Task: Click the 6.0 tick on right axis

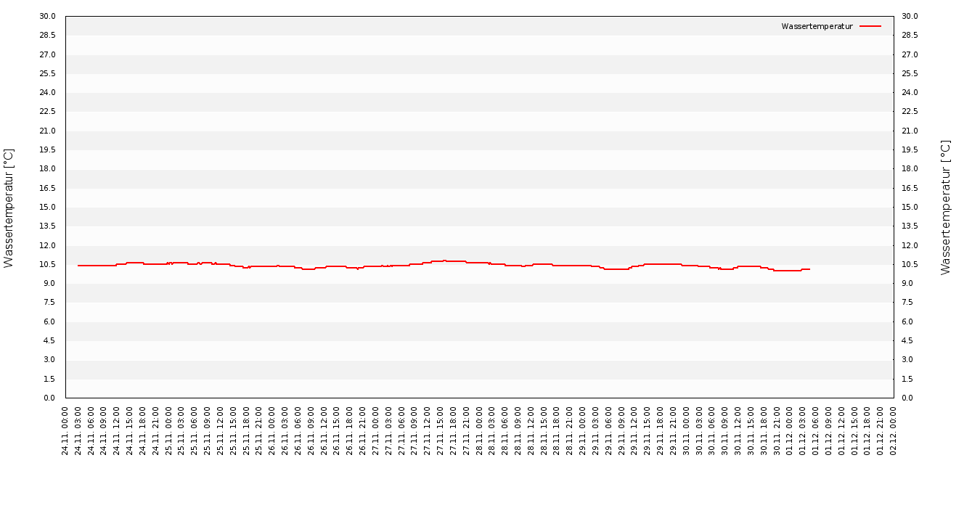Action: click(907, 321)
